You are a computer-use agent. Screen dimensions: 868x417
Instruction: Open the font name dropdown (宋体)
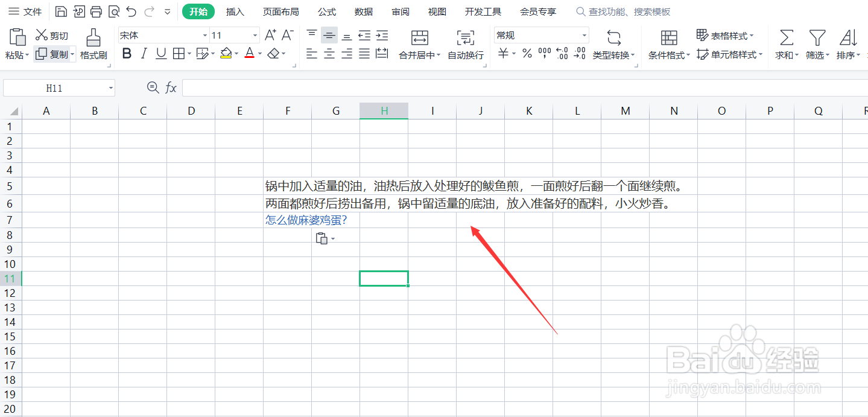coord(204,36)
